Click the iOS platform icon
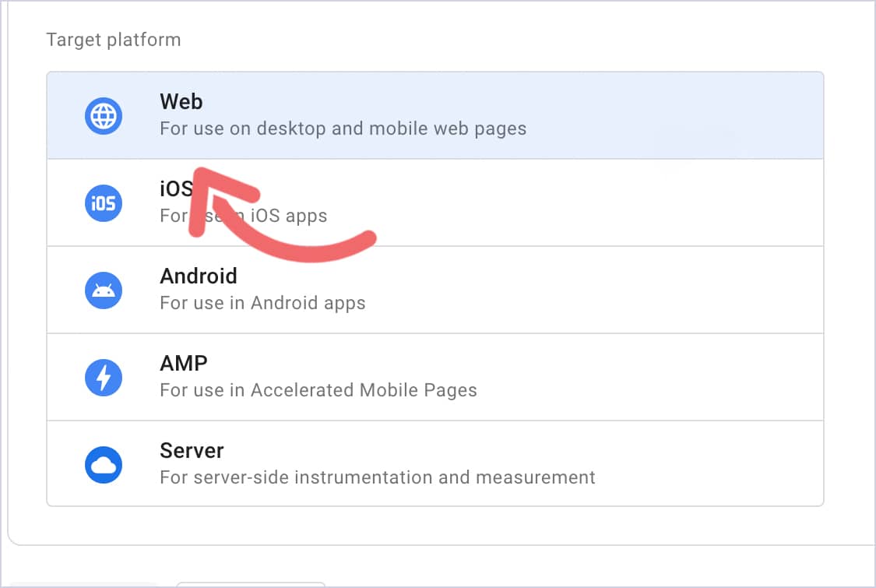 pyautogui.click(x=104, y=203)
